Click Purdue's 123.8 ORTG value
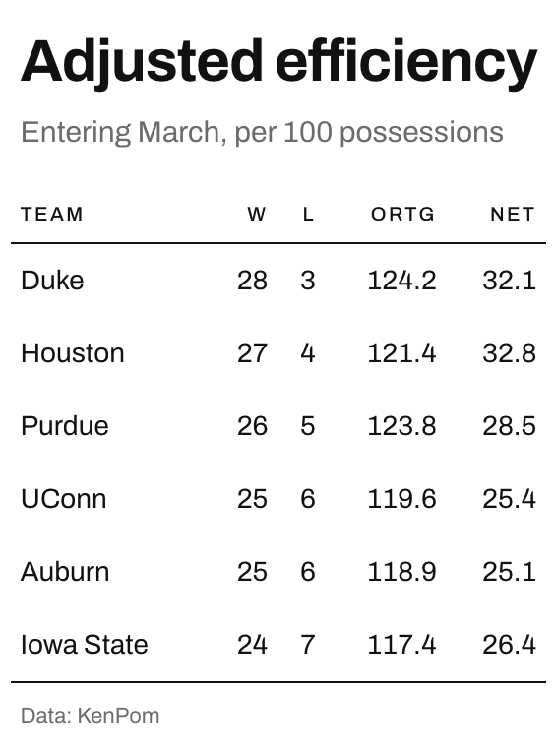This screenshot has width=555, height=756. click(401, 426)
